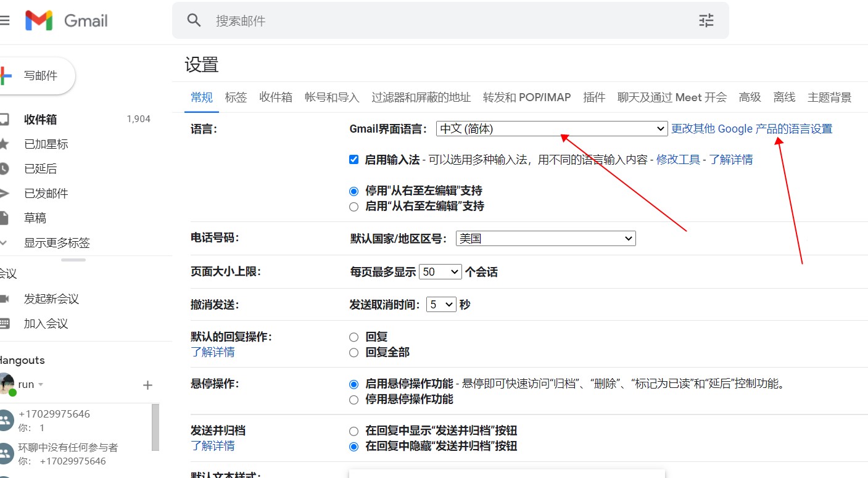Select 在回复中隐藏“发送并归档”按钮 radio
Image resolution: width=868 pixels, height=478 pixels.
tap(353, 447)
